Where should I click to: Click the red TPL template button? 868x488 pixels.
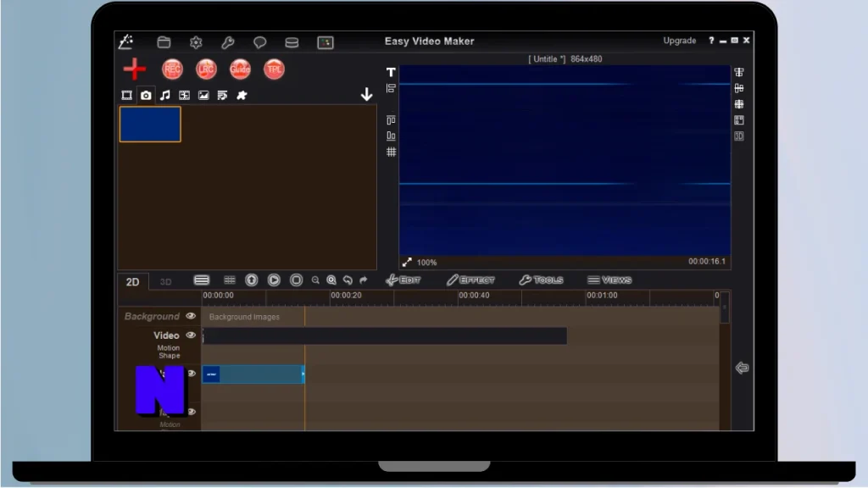(x=274, y=69)
